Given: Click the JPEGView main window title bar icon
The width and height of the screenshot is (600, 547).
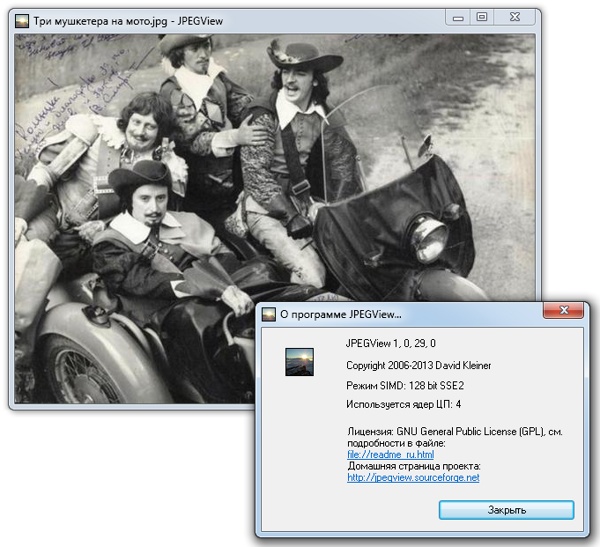Looking at the screenshot, I should 22,21.
